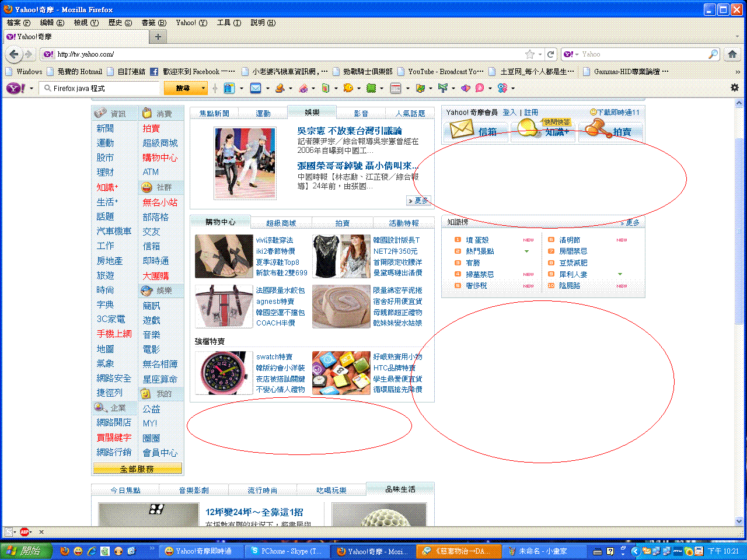Open the 檔案 menu

pyautogui.click(x=18, y=23)
